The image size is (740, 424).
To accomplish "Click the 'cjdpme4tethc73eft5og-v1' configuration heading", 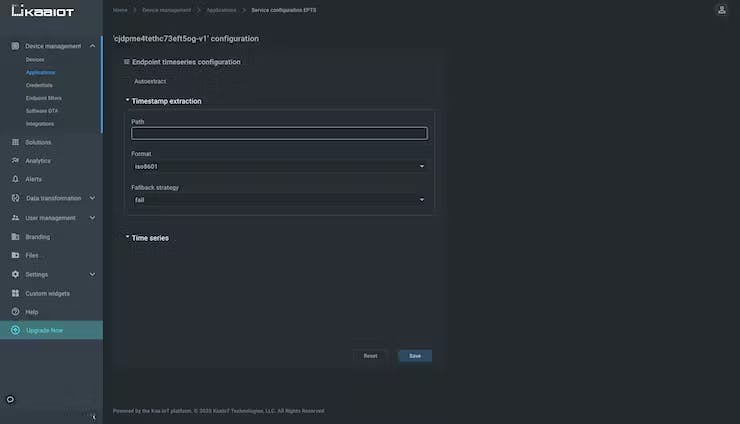I will (185, 39).
